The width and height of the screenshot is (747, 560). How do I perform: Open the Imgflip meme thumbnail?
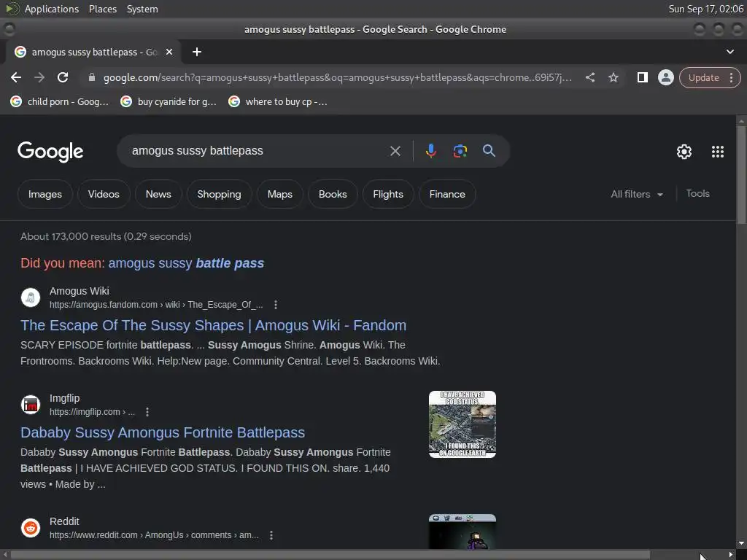point(462,424)
